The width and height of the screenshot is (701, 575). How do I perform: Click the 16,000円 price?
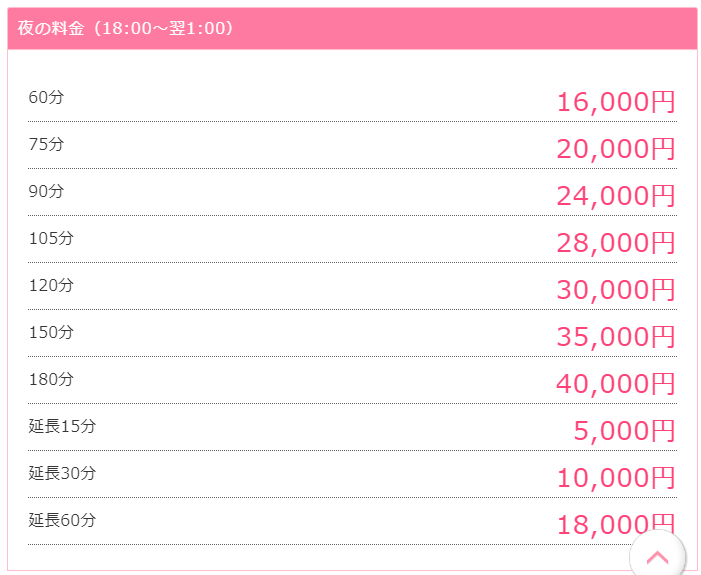click(616, 102)
